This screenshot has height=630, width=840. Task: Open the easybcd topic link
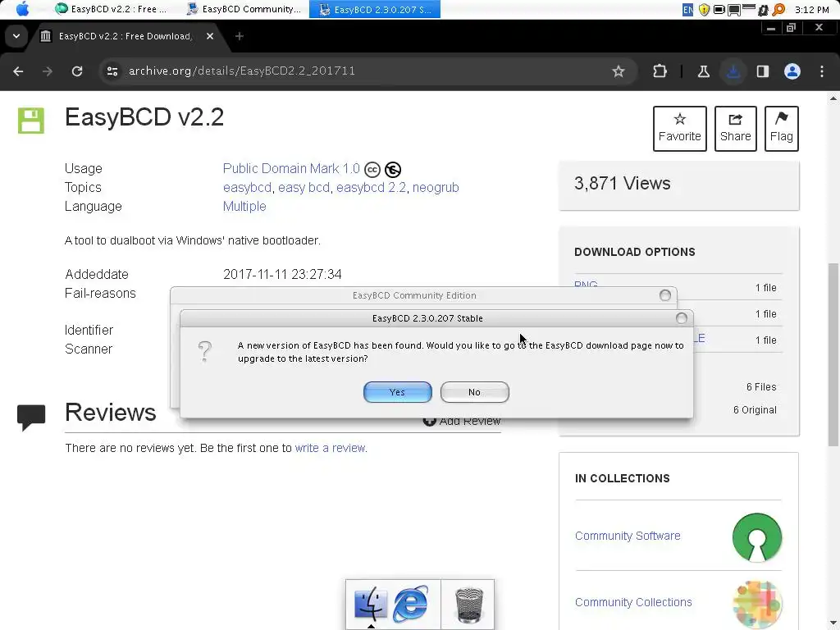tap(247, 188)
